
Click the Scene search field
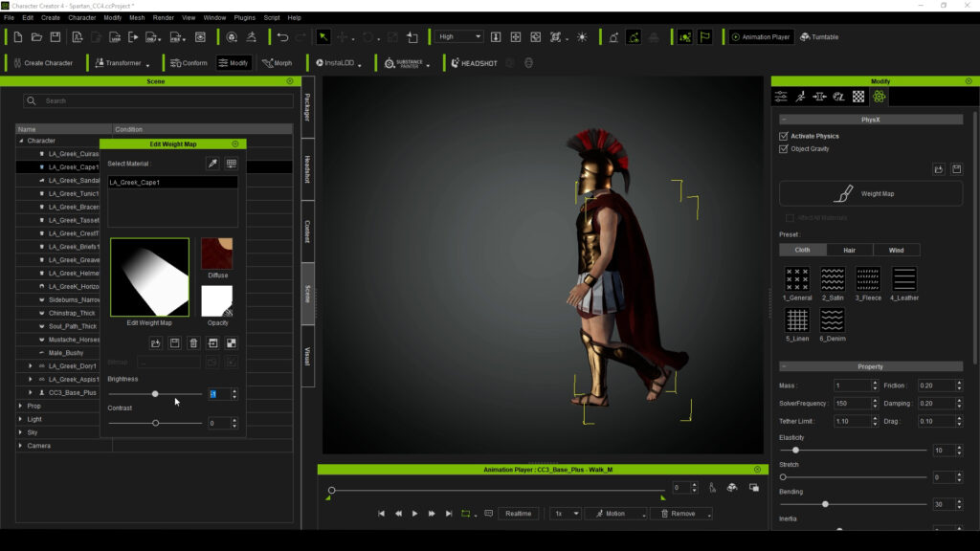coord(158,100)
